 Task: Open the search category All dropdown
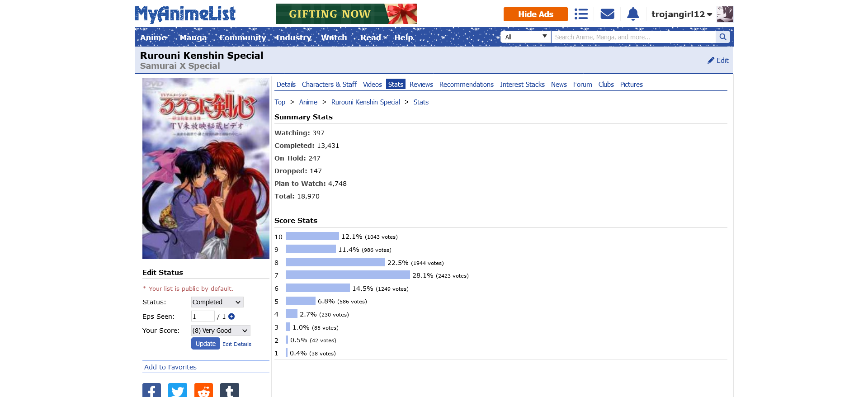[526, 37]
